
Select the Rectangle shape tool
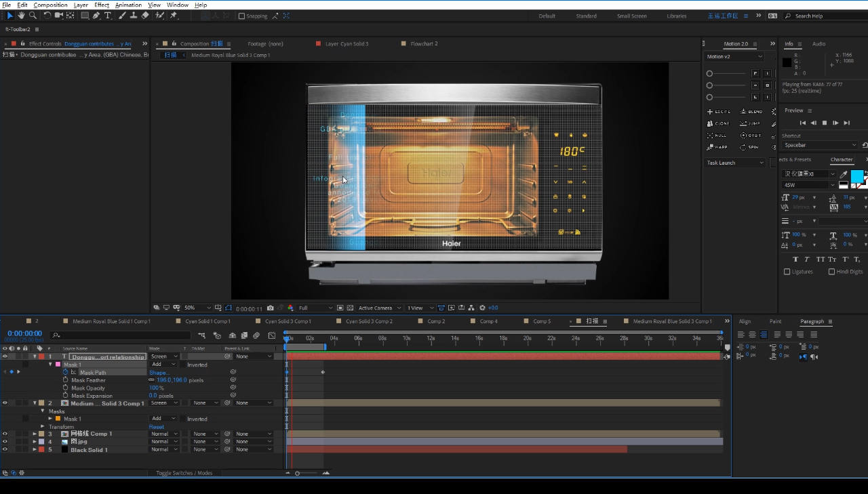point(85,16)
